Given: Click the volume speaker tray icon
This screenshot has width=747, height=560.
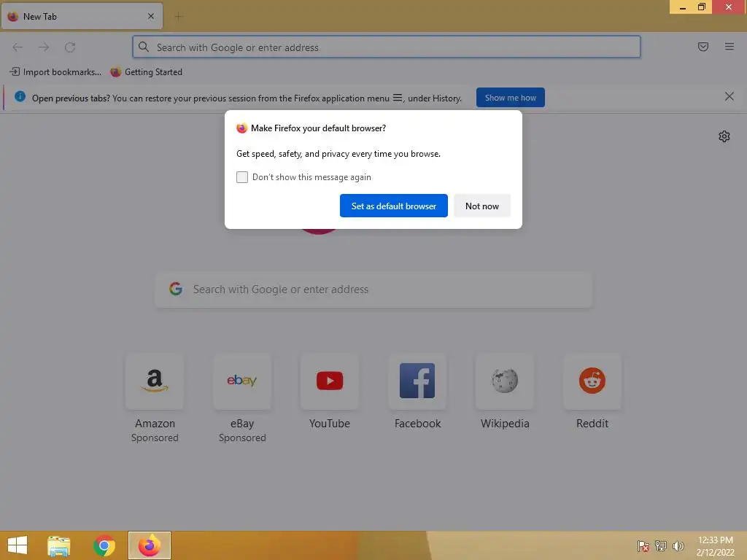Looking at the screenshot, I should pos(678,545).
